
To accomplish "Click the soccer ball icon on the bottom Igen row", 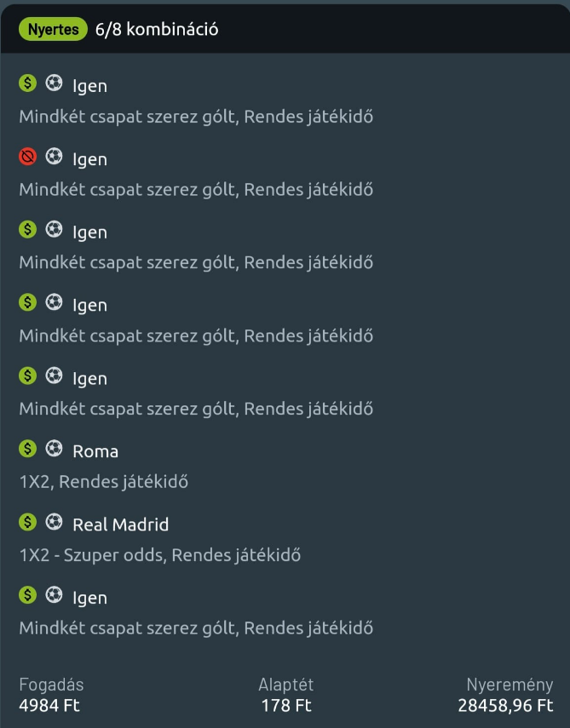I will pos(54,595).
